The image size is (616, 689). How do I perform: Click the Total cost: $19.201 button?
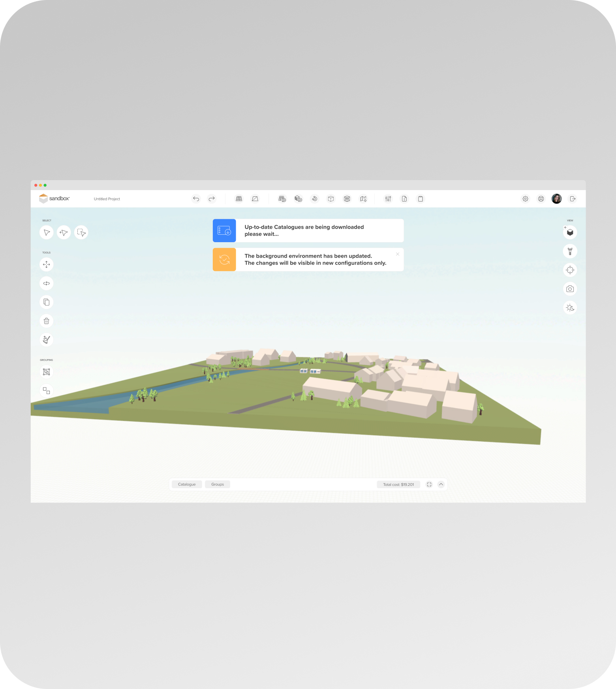(398, 484)
